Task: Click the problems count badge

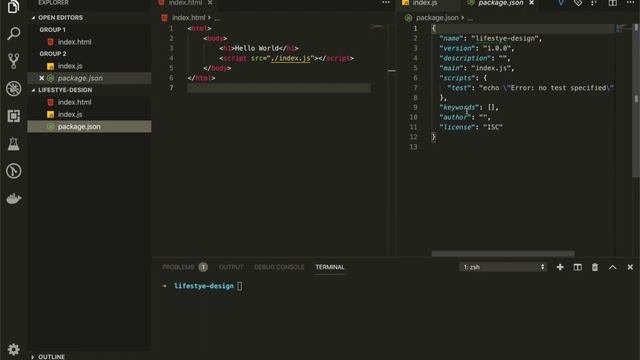Action: (203, 267)
